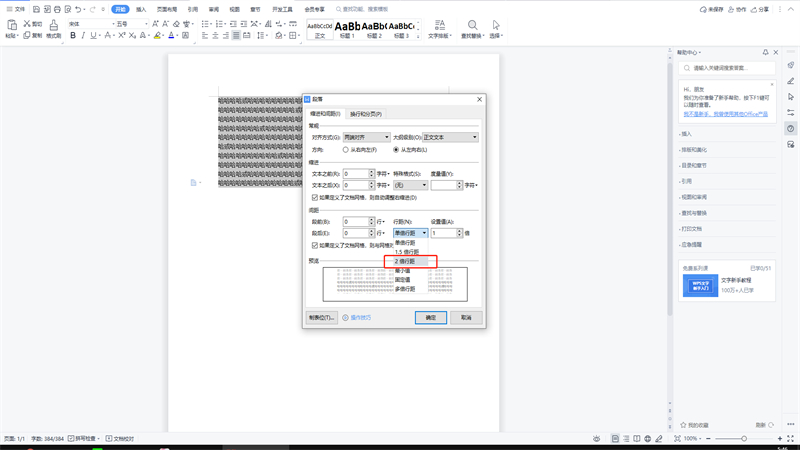Click the line spacing dropdown arrow in dialog

tap(424, 233)
